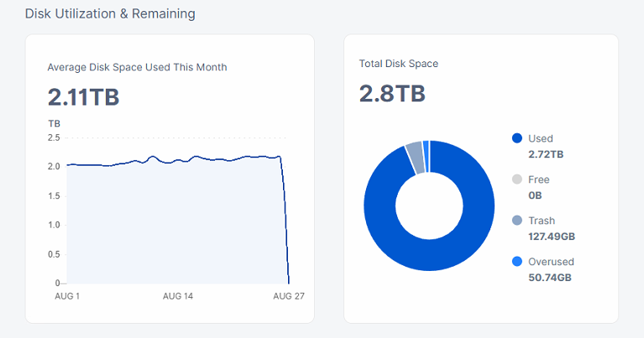Click the 127.49GB Trash value
Image resolution: width=644 pixels, height=338 pixels.
[x=552, y=237]
